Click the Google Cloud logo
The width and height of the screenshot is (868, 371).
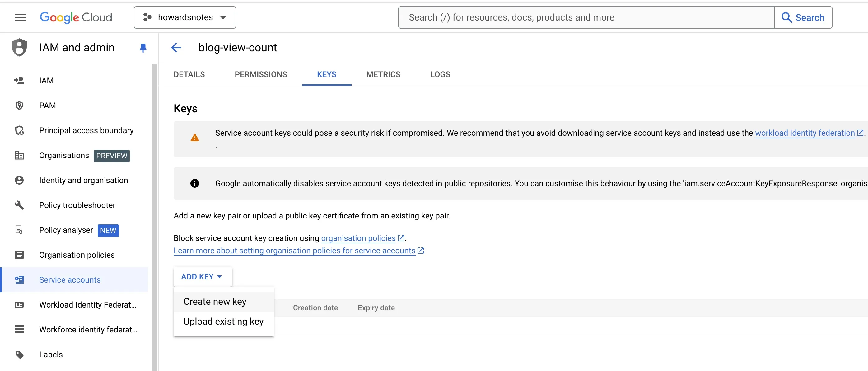76,17
